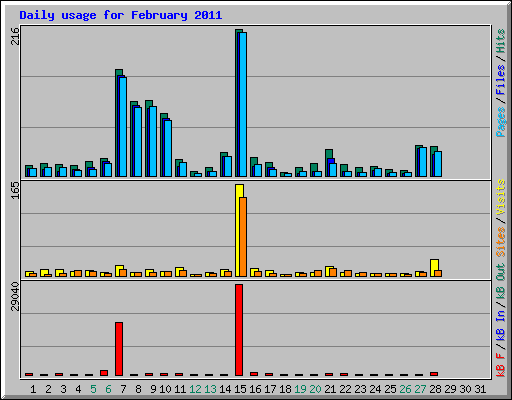Click day label 9 on x-axis

153,389
